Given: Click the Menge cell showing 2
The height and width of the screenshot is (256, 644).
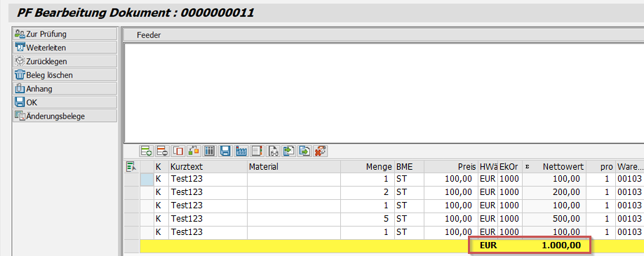Looking at the screenshot, I should (x=367, y=192).
